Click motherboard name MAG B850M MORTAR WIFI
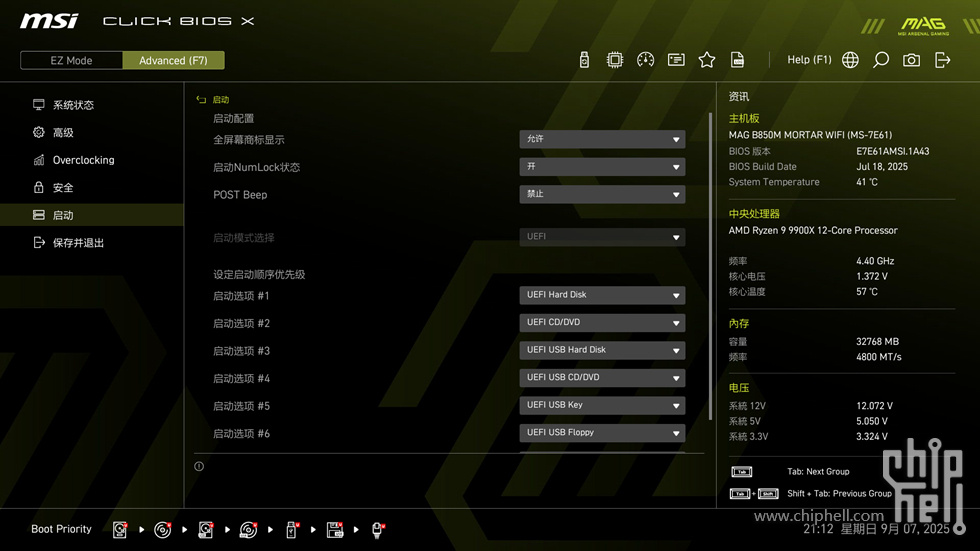The image size is (980, 551). tap(810, 135)
